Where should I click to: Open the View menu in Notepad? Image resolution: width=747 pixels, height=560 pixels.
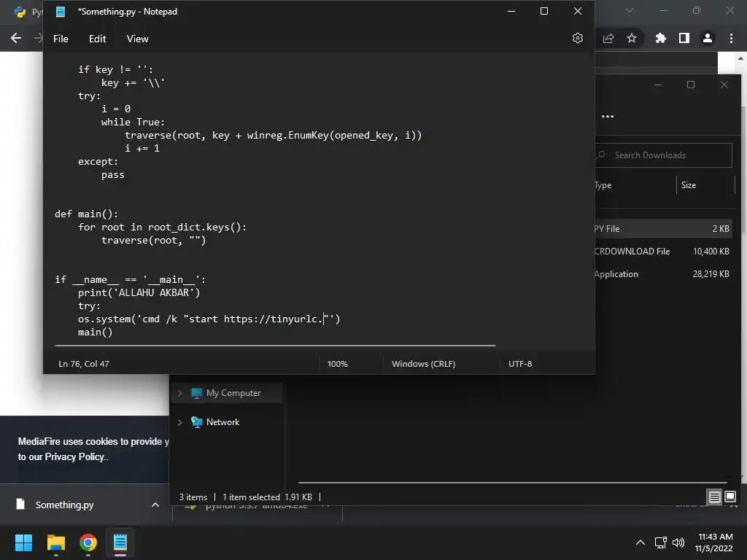(137, 39)
